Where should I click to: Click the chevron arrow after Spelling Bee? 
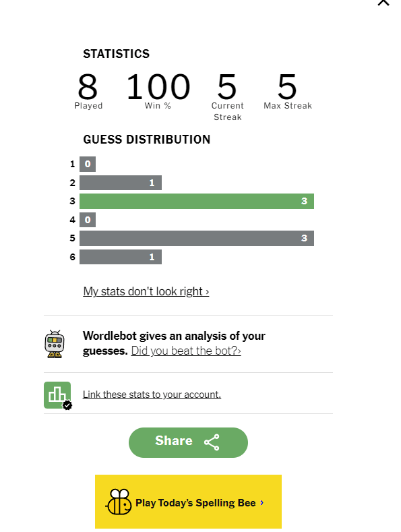point(262,502)
